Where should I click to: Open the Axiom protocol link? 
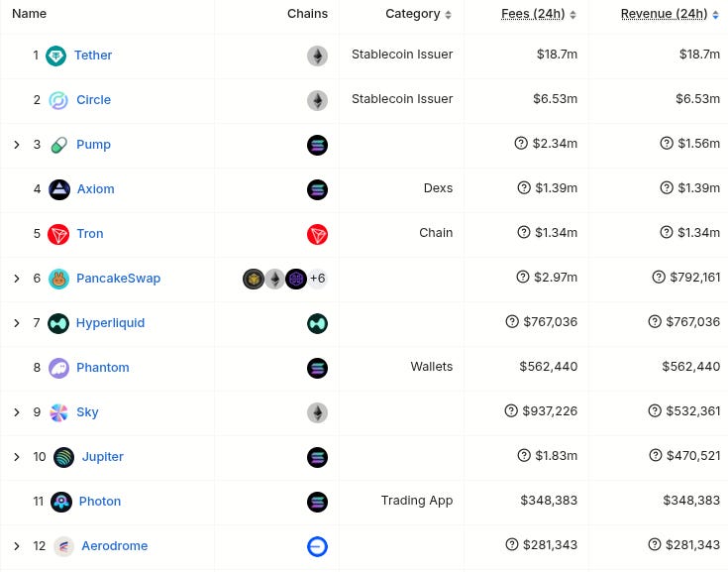point(96,189)
